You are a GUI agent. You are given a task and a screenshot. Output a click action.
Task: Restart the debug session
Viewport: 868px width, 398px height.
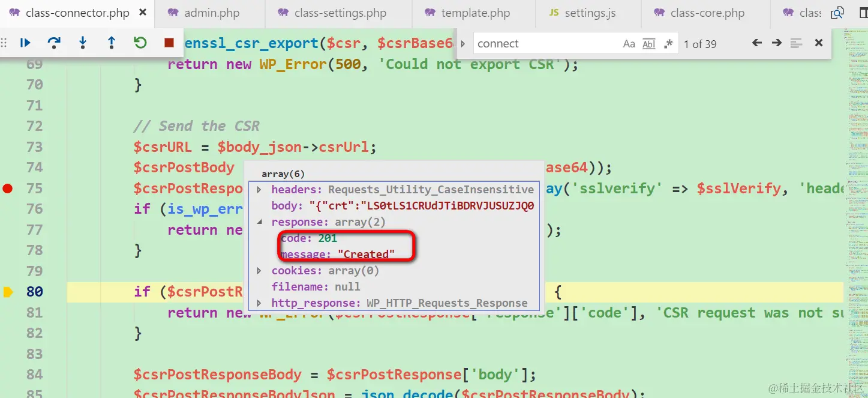pos(140,43)
